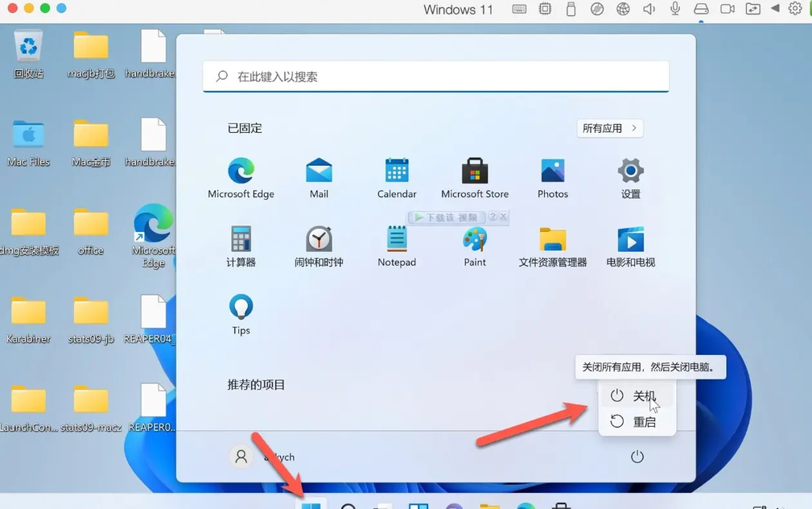Select the Mac金币 desktop folder
Screen dimensions: 812x509
91,143
